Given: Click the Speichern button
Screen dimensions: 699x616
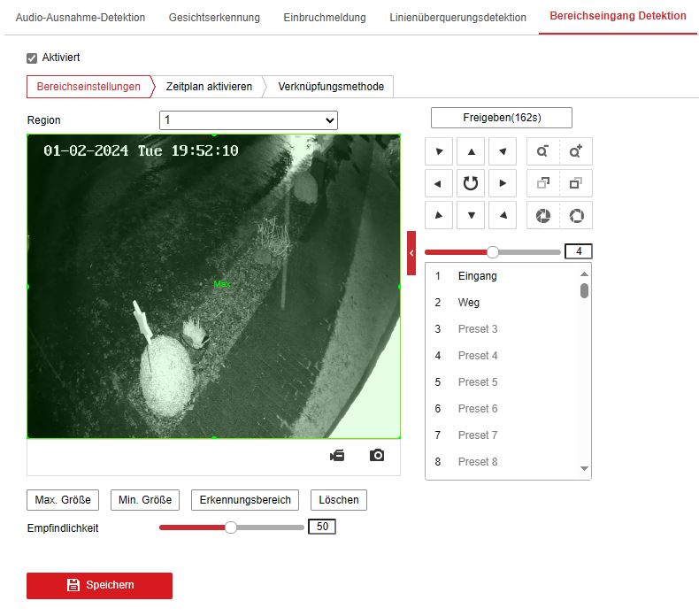Looking at the screenshot, I should click(x=99, y=585).
